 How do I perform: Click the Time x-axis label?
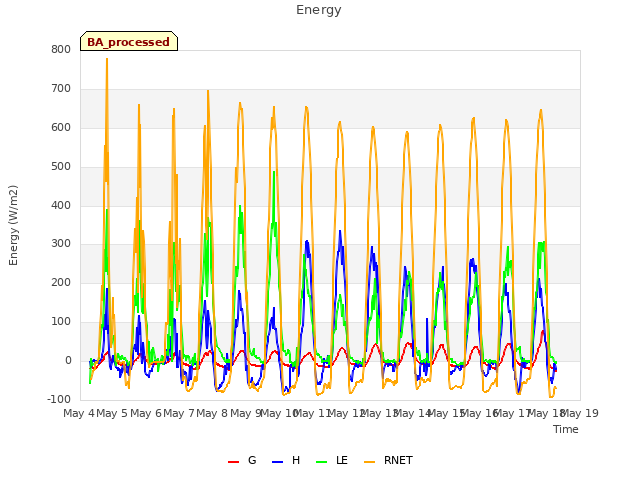(x=565, y=429)
